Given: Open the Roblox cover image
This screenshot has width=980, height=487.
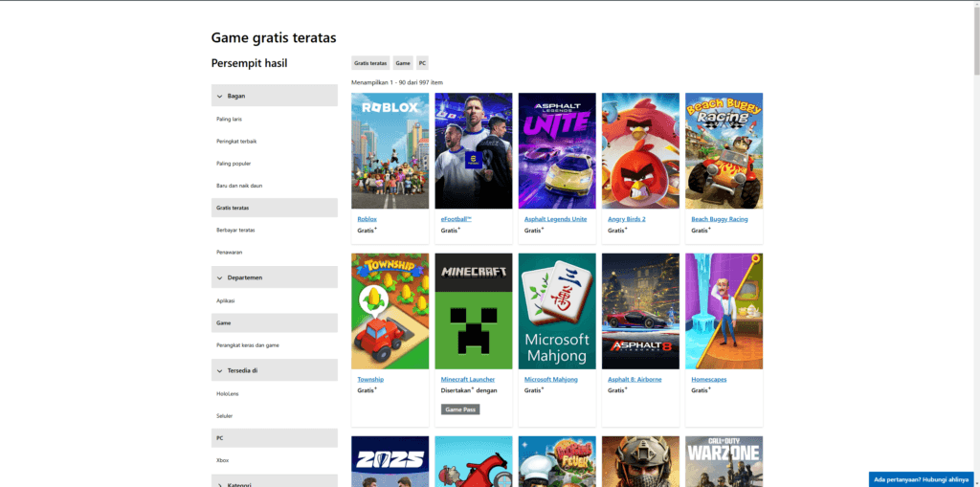Looking at the screenshot, I should [x=390, y=150].
